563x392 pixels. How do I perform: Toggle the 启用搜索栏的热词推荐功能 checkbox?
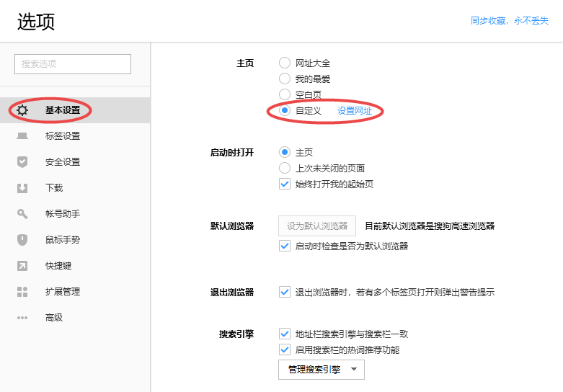[285, 349]
